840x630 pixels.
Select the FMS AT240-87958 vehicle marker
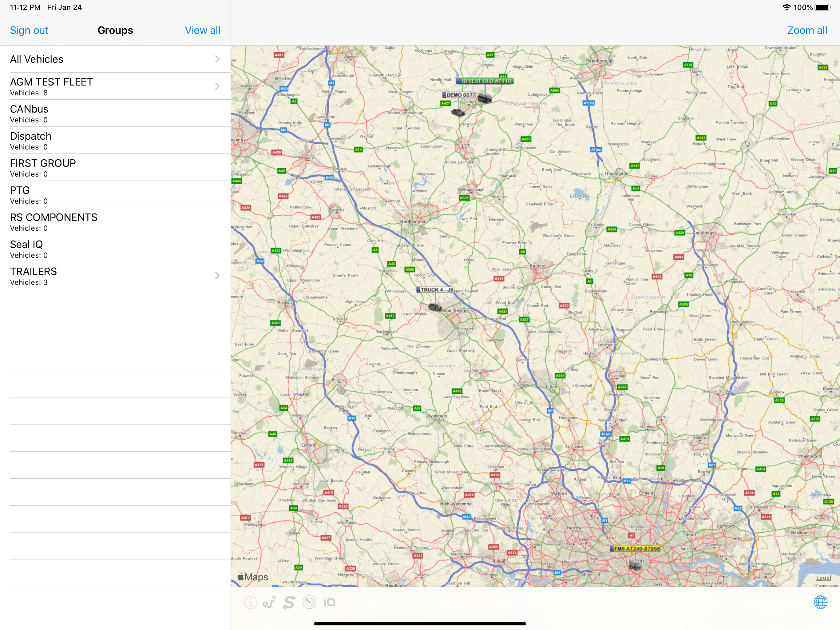pyautogui.click(x=635, y=566)
